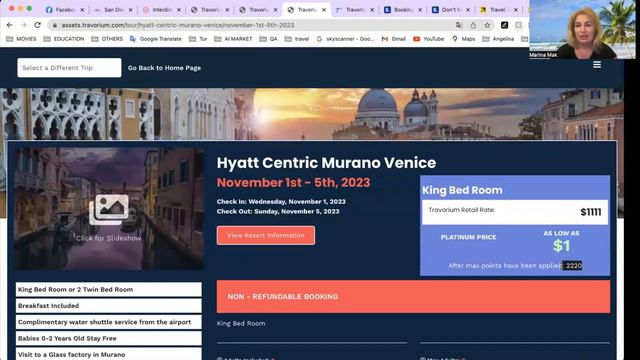Close the Booking tab
The width and height of the screenshot is (640, 360).
pos(420,10)
